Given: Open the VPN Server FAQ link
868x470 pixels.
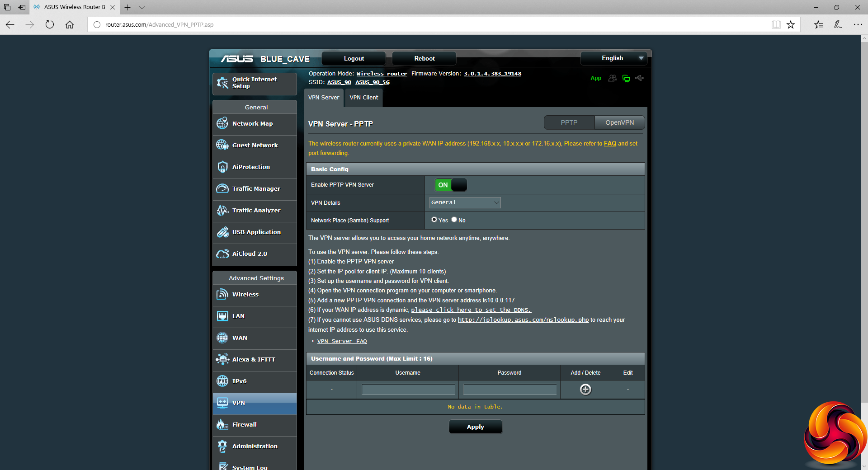Looking at the screenshot, I should pos(342,341).
